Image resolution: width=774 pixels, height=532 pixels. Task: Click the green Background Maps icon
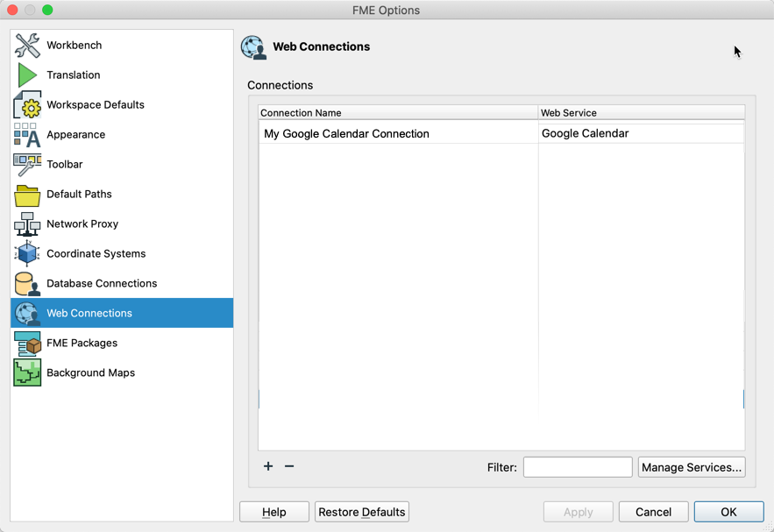27,372
